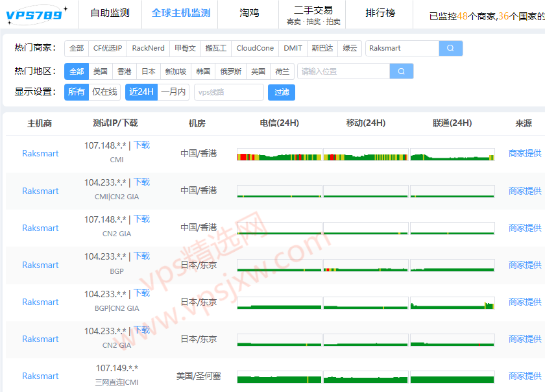
Task: Click the 电信(24H) column header
Action: (280, 123)
